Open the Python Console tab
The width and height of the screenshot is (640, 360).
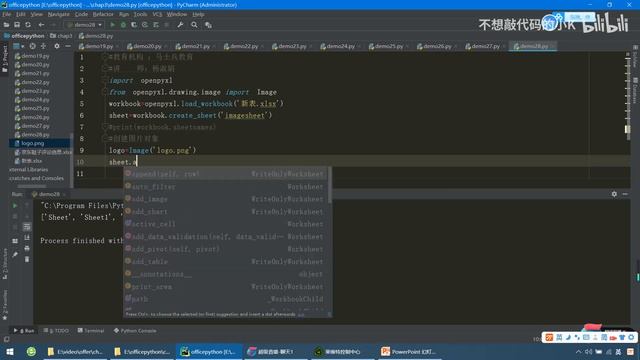point(135,331)
